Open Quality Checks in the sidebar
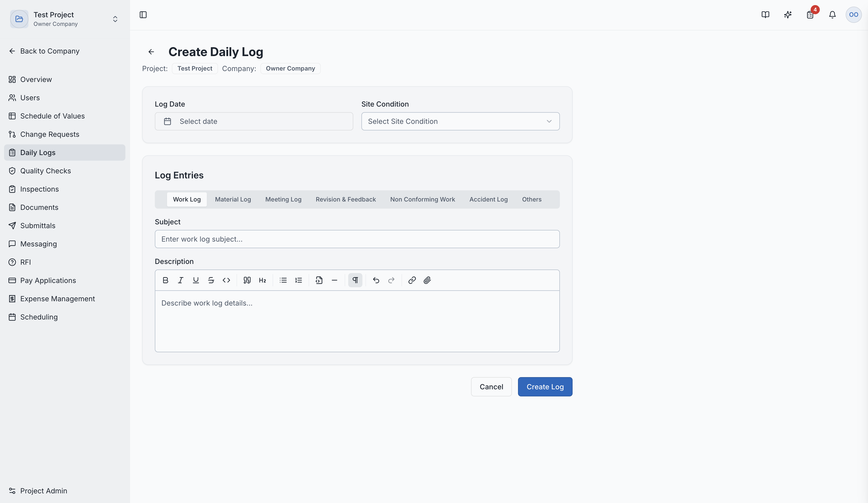Image resolution: width=868 pixels, height=503 pixels. coord(64,171)
